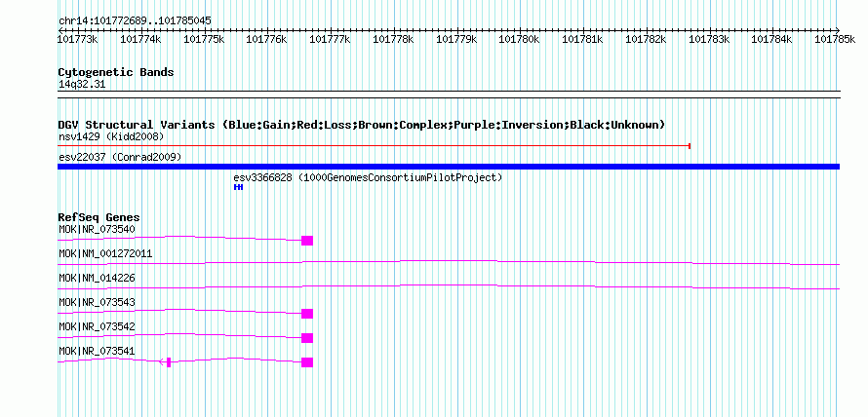Open the MOK|NR_073542 transcript label
Viewport: 868px width, 417px height.
(x=97, y=326)
